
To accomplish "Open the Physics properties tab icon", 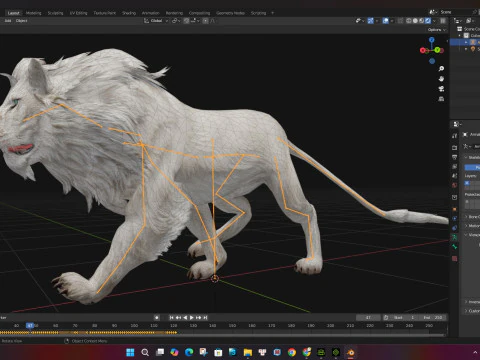I will (455, 219).
